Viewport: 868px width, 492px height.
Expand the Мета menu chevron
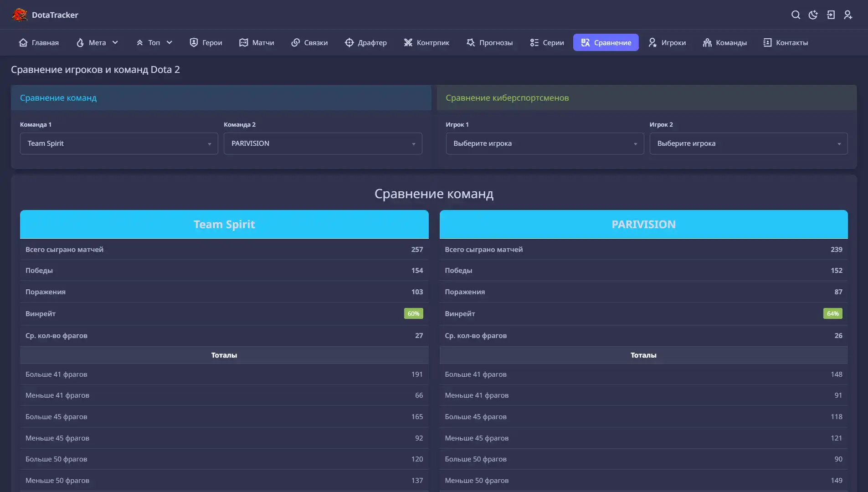click(x=115, y=42)
